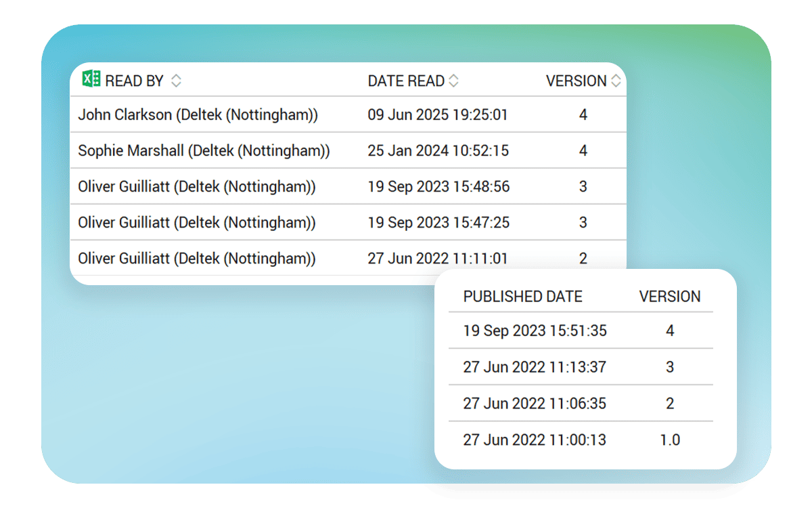Screen dimensions: 812x508
Task: Select the Sophie Marshall row
Action: tap(204, 151)
